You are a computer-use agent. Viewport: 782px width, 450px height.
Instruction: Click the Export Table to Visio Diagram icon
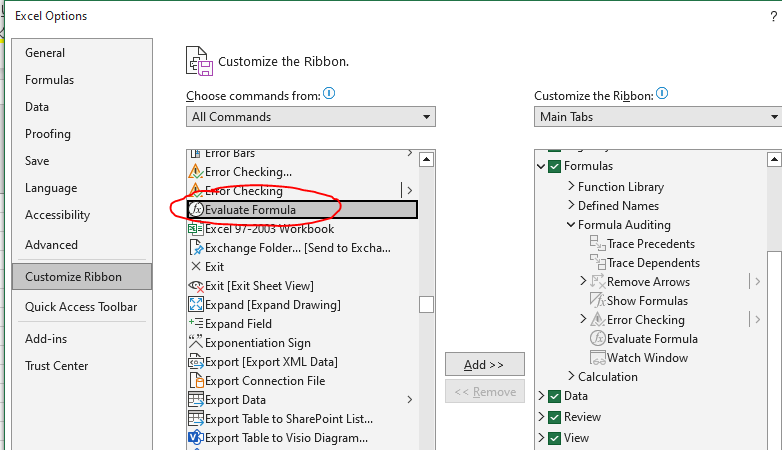(x=196, y=438)
